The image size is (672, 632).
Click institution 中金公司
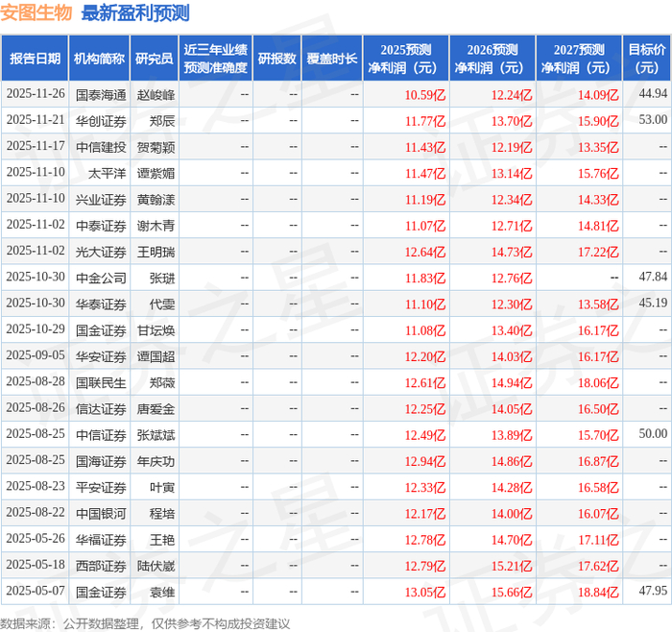click(101, 278)
